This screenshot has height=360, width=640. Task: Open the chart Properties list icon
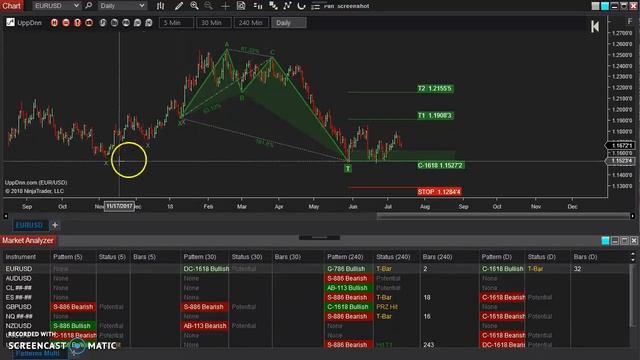[x=316, y=6]
